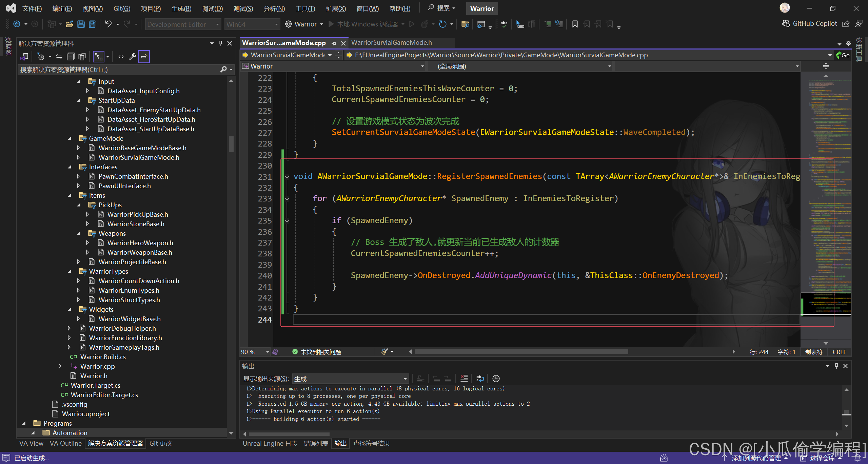The width and height of the screenshot is (868, 464).
Task: Click the Solution Explorer search field
Action: [119, 70]
